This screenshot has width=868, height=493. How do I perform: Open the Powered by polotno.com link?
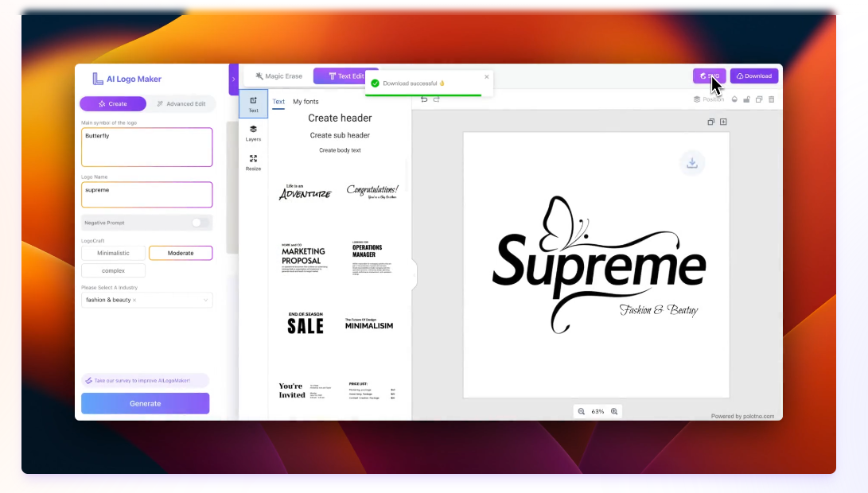742,416
